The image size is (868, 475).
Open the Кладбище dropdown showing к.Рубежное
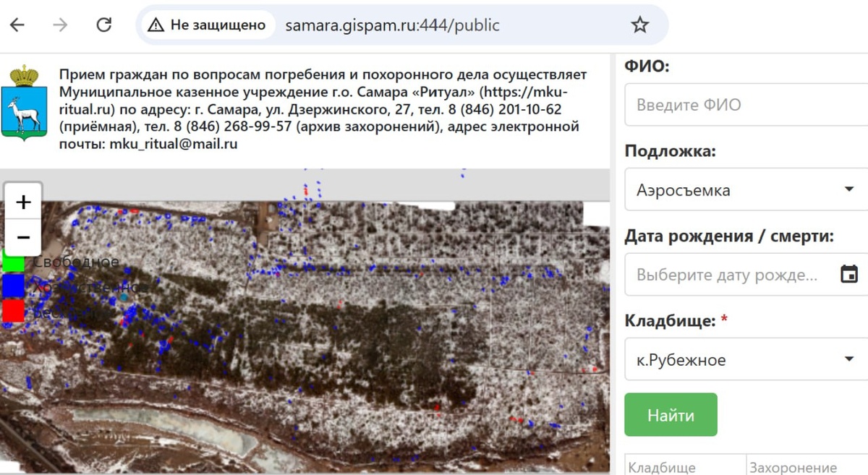click(x=746, y=359)
